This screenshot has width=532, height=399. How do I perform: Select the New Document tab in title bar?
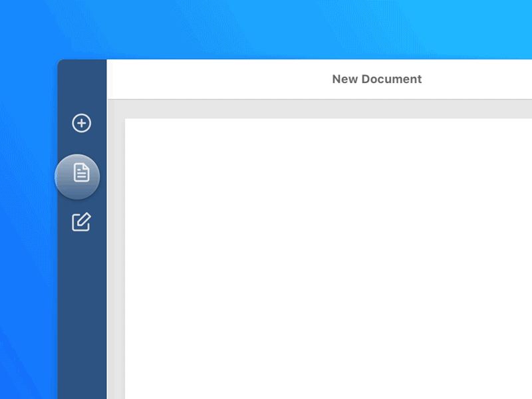(x=376, y=79)
